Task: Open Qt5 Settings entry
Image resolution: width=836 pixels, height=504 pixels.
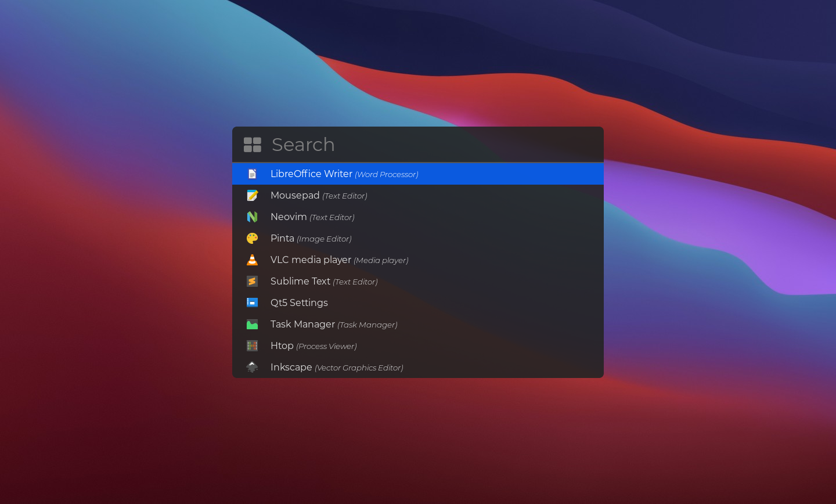Action: pyautogui.click(x=418, y=303)
